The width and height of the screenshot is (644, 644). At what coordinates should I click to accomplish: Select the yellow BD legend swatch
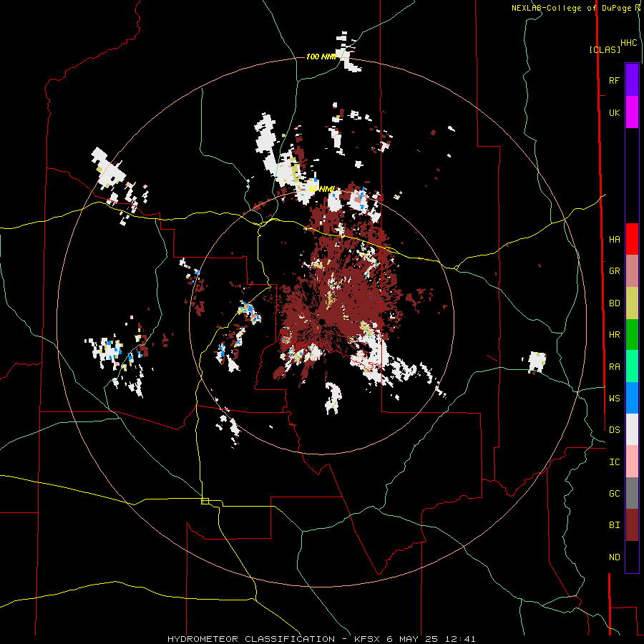pyautogui.click(x=632, y=303)
